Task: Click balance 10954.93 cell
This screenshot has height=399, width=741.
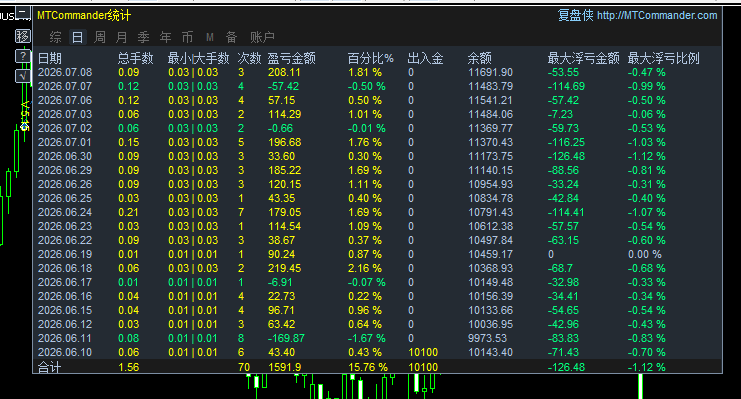Action: 491,184
